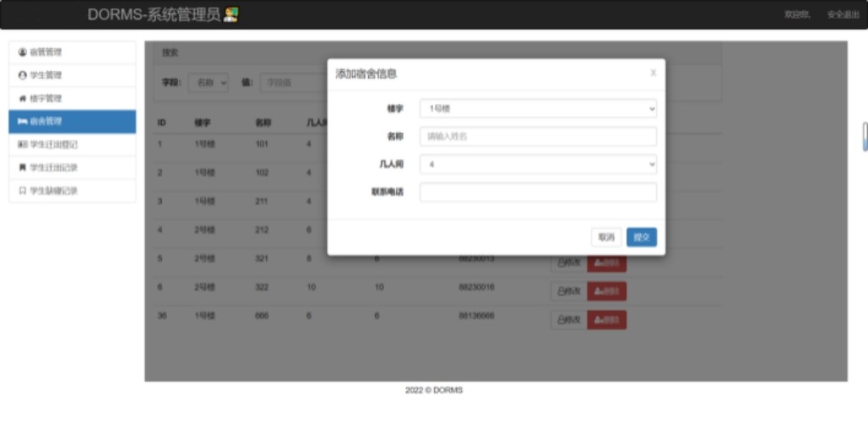Open 学生缺寝记录 in the sidebar
Image resolution: width=868 pixels, height=427 pixels.
73,191
